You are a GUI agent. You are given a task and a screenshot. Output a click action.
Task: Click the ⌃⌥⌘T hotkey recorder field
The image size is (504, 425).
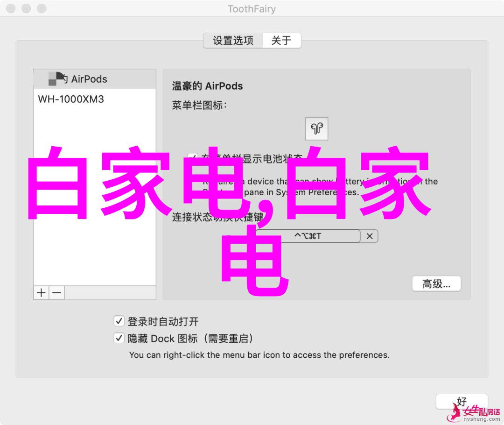coord(308,236)
